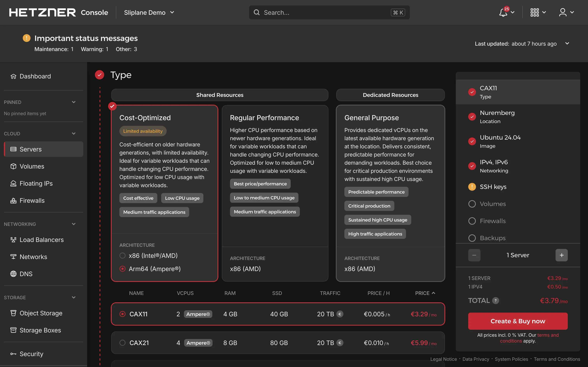Image resolution: width=588 pixels, height=367 pixels.
Task: Select the x86 (Intel/AMD) architecture radio
Action: point(122,256)
